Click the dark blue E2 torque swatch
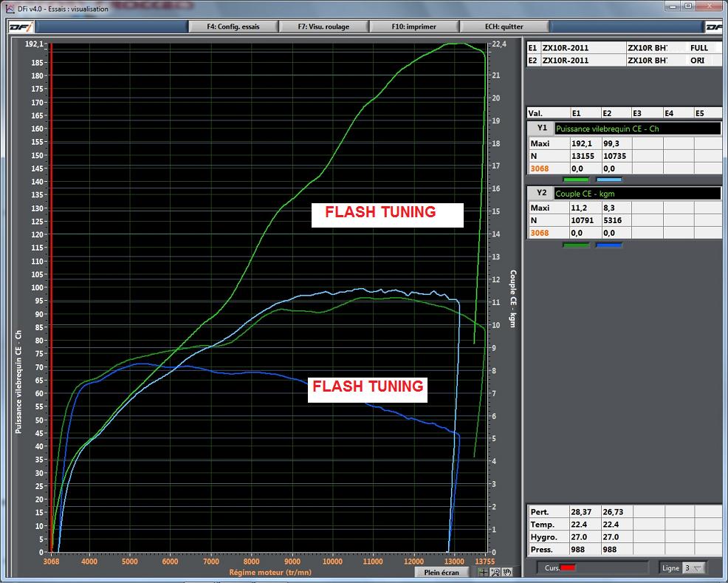Screen dimensions: 728x583 tap(608, 245)
